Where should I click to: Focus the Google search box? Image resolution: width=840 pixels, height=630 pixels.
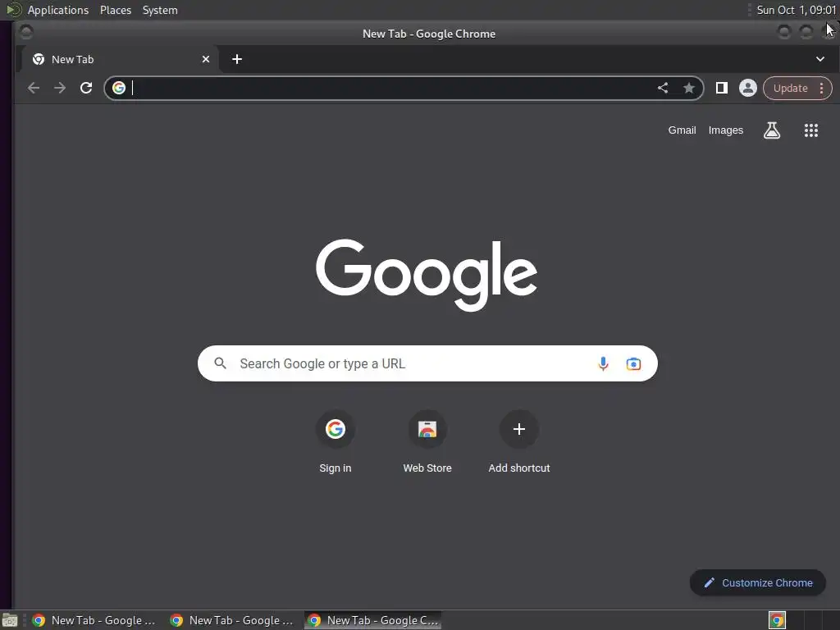tap(427, 363)
